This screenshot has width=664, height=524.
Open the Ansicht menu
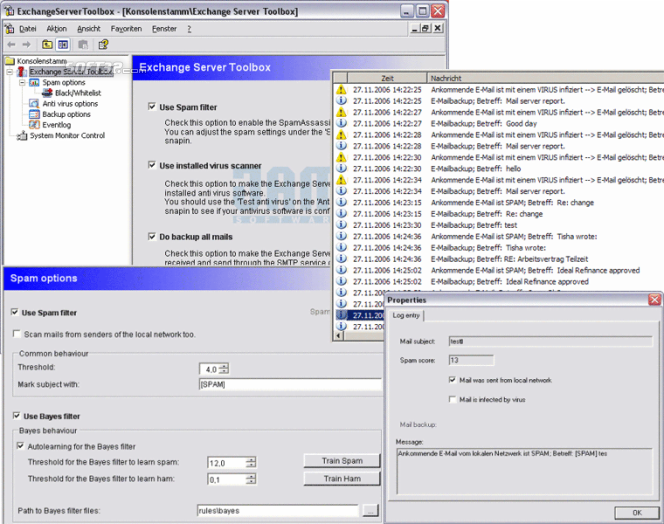tap(89, 29)
